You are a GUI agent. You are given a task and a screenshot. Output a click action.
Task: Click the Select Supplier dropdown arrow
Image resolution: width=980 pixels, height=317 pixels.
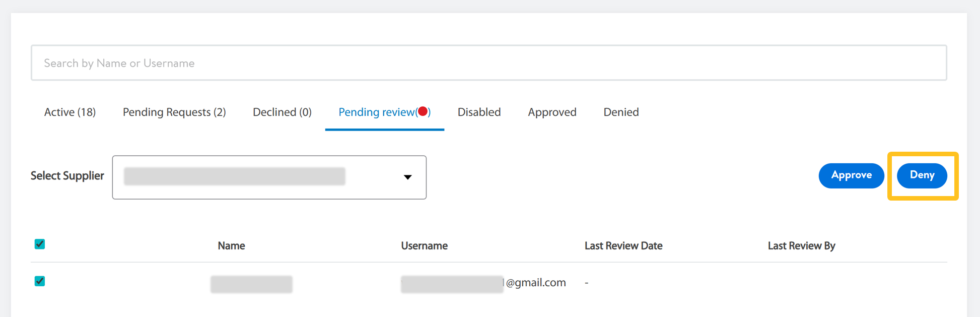pyautogui.click(x=407, y=177)
